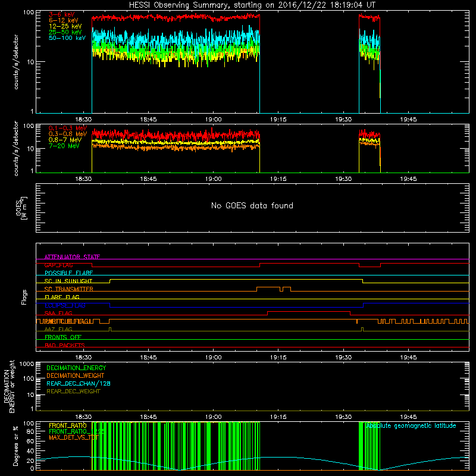The width and height of the screenshot is (476, 476).
Task: Select the ATTENUATOR_STATE flag label
Action: (x=72, y=257)
